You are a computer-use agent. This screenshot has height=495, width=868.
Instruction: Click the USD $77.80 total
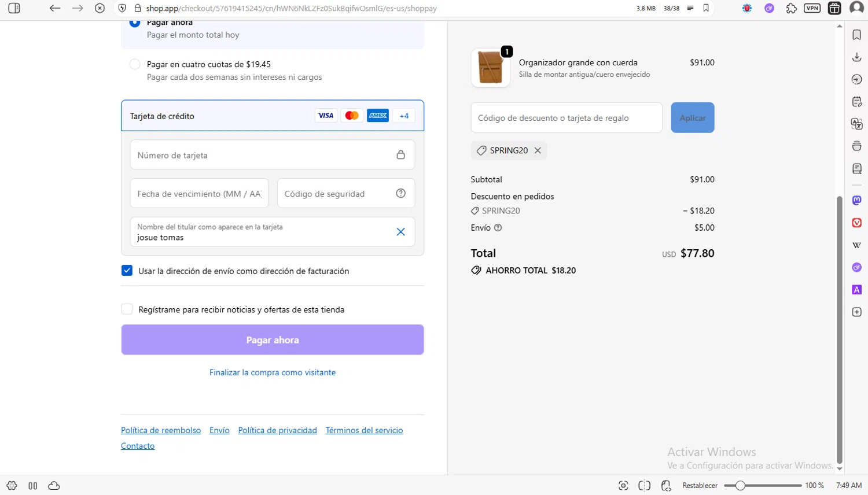point(688,253)
